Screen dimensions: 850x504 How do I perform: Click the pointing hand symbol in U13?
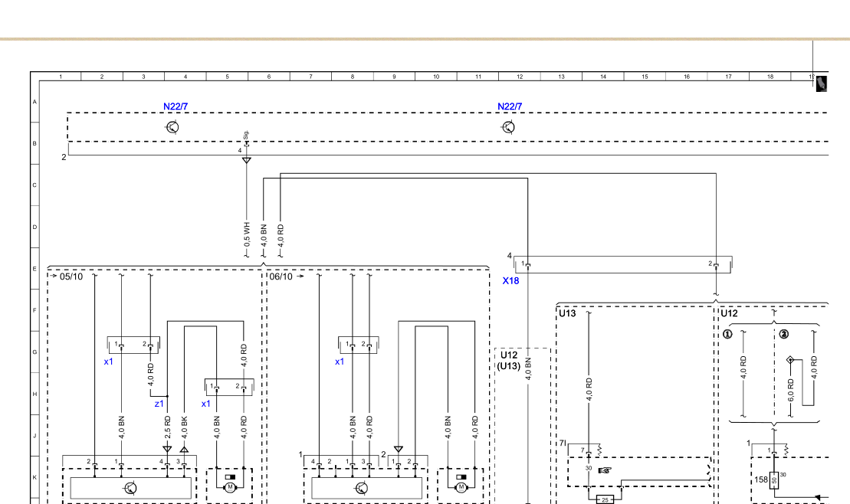tap(605, 470)
